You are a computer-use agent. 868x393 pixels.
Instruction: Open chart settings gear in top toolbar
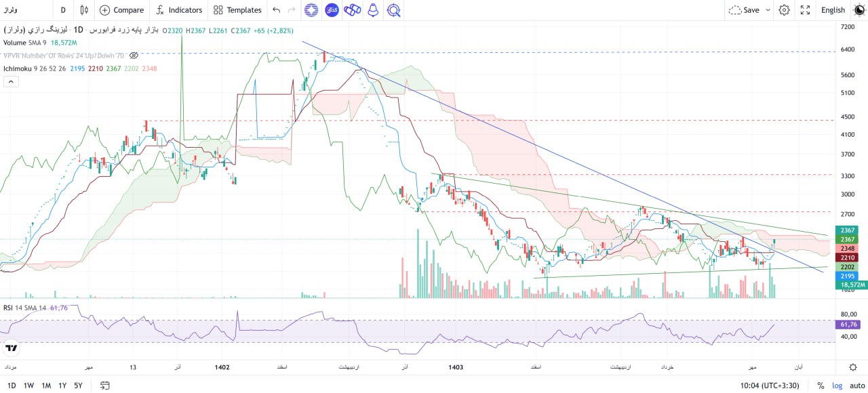785,10
